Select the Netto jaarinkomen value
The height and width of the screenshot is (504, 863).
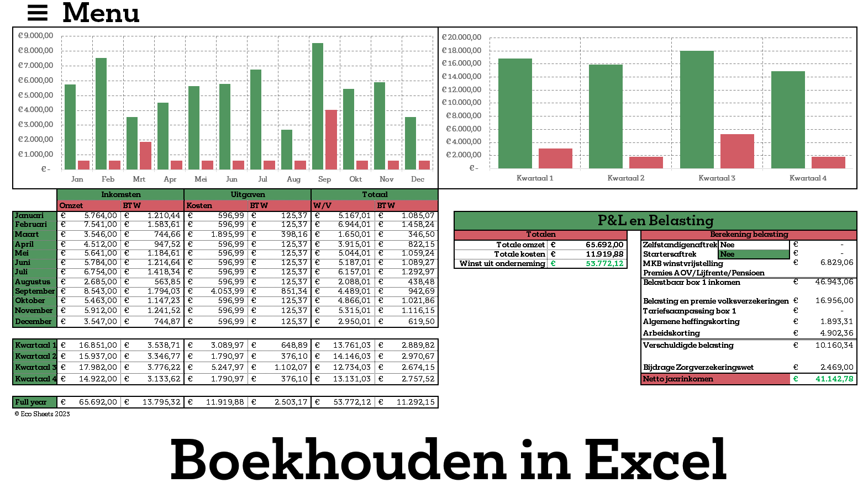[x=823, y=379]
